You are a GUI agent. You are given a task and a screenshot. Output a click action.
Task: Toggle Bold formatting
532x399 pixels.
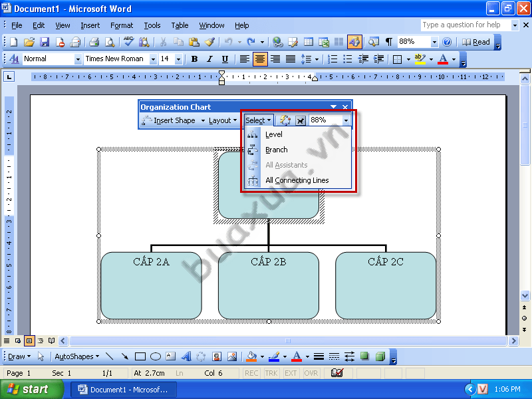point(194,59)
